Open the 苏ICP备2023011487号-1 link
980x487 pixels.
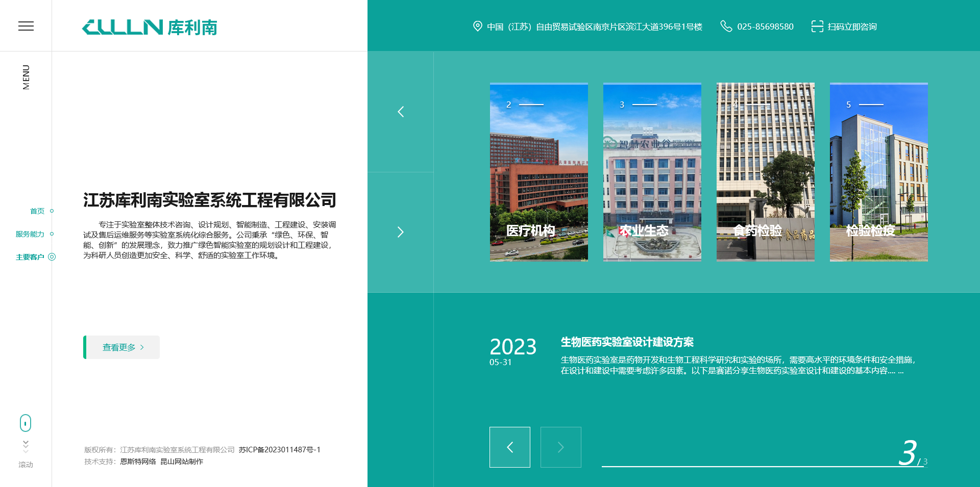[279, 450]
